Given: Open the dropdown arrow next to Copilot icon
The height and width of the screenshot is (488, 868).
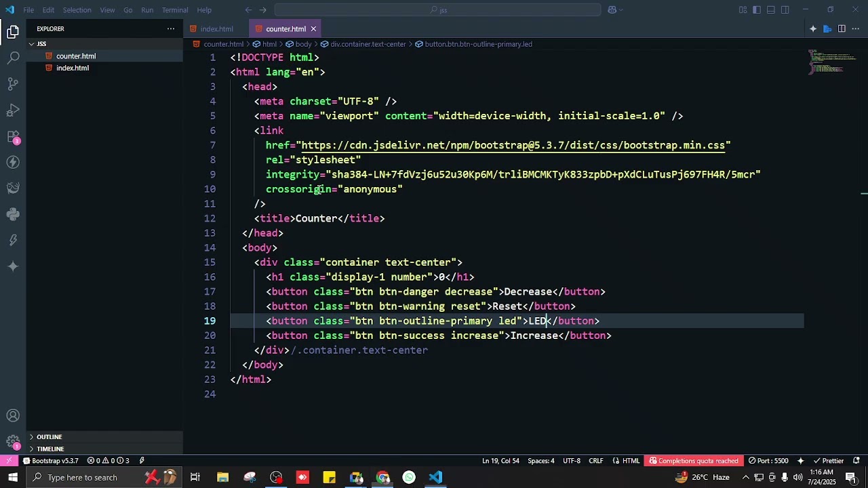Looking at the screenshot, I should pyautogui.click(x=620, y=9).
